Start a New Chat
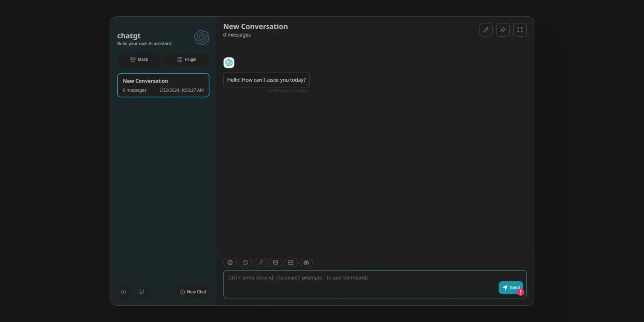This screenshot has width=644, height=322. tap(193, 292)
